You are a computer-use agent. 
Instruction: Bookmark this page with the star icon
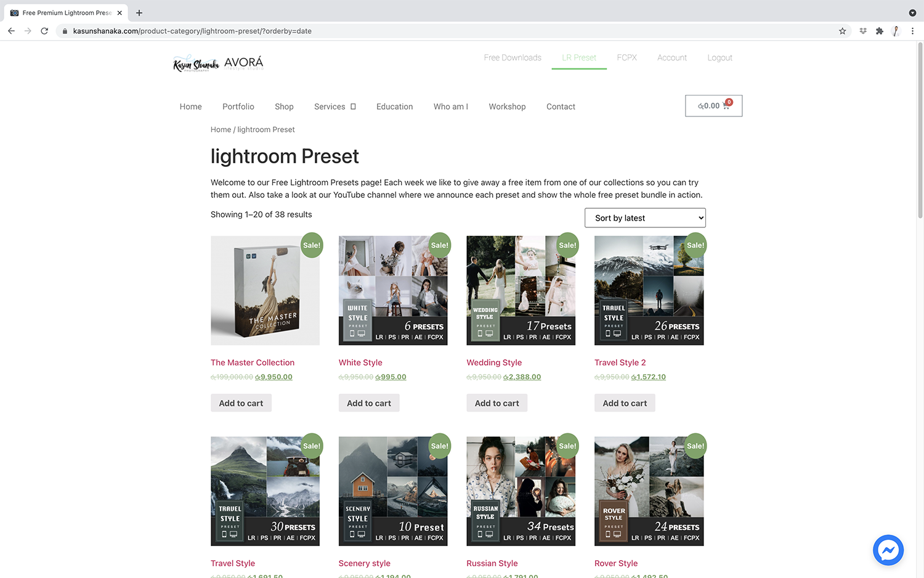coord(842,31)
